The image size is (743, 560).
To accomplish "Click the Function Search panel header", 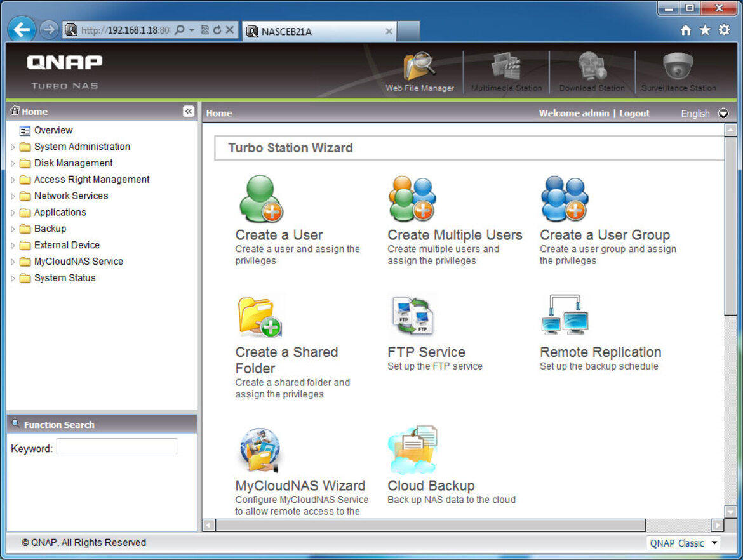I will click(x=102, y=424).
